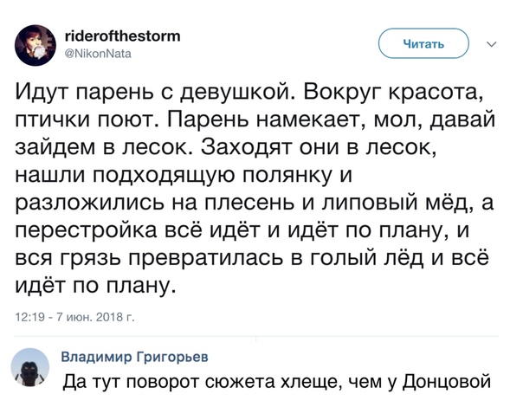523x420 pixels.
Task: Click the date 7 июн. 2018 г.
Action: [x=94, y=318]
